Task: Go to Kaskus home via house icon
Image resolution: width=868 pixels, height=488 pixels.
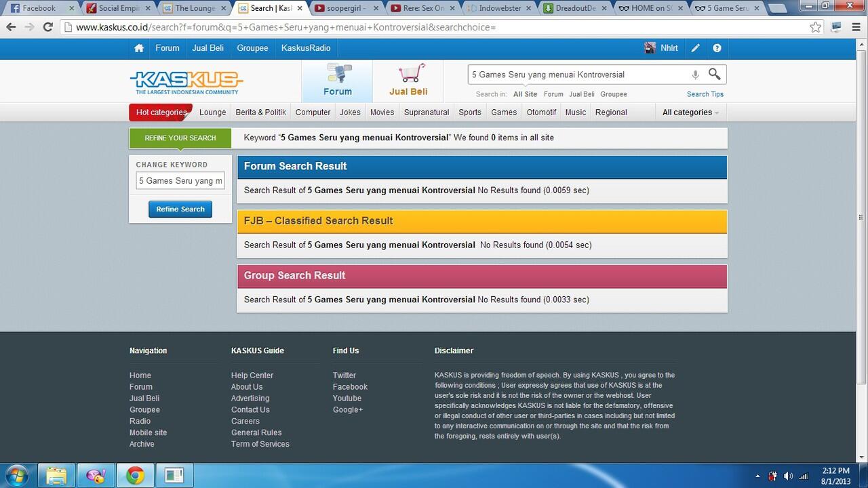Action: (139, 48)
